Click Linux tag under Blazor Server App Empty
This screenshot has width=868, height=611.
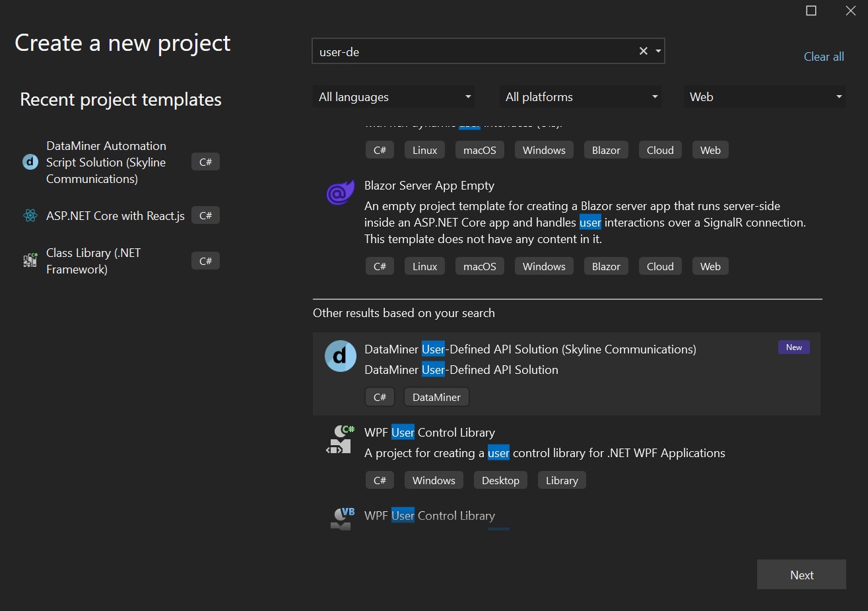tap(424, 266)
